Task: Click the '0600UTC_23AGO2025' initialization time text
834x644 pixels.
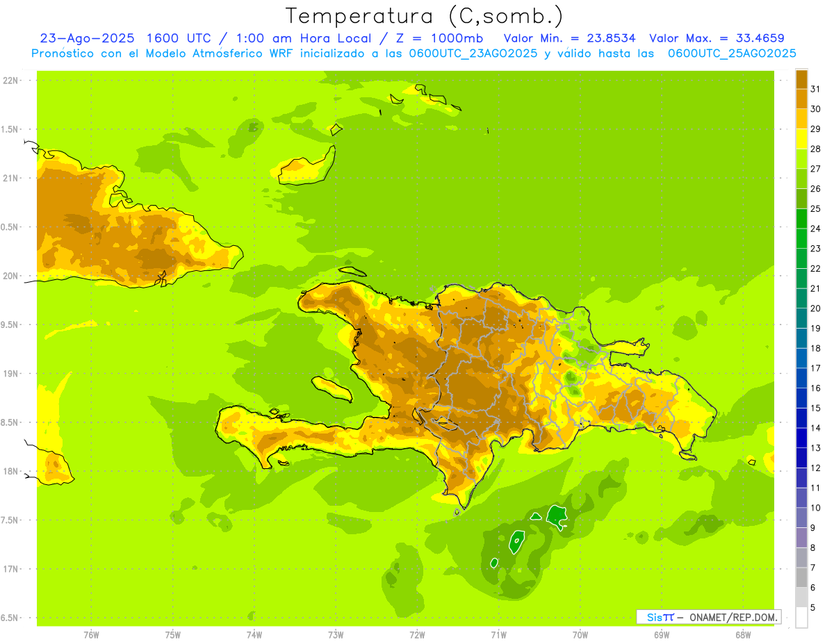Action: click(x=473, y=53)
